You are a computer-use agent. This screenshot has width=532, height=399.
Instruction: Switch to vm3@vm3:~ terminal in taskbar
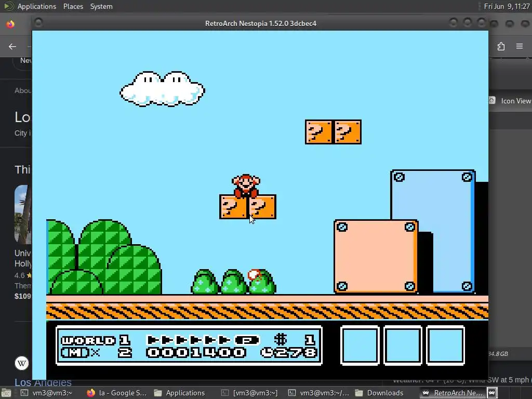pyautogui.click(x=47, y=393)
